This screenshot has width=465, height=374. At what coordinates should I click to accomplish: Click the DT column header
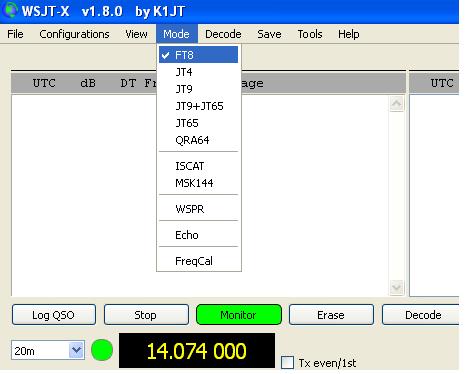point(128,83)
